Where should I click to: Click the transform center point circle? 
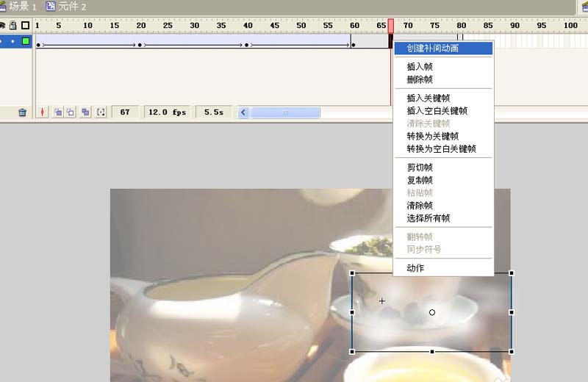click(x=432, y=312)
